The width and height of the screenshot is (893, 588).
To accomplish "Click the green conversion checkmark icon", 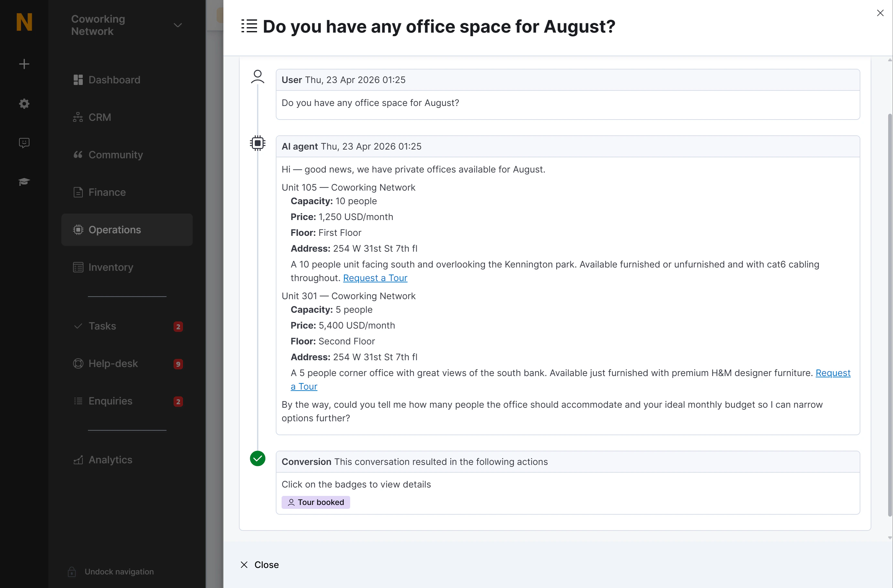I will 258,458.
